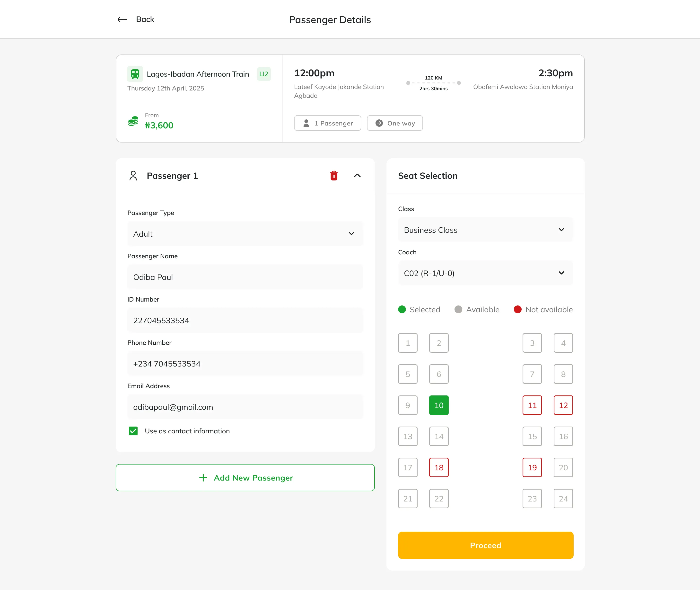Click Add New Passenger
Viewport: 700px width, 590px height.
click(x=245, y=478)
